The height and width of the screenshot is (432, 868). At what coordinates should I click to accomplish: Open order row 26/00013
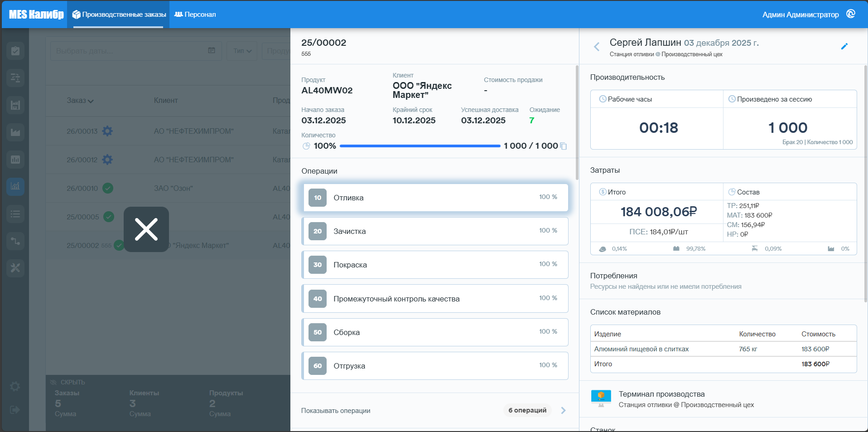(x=168, y=131)
